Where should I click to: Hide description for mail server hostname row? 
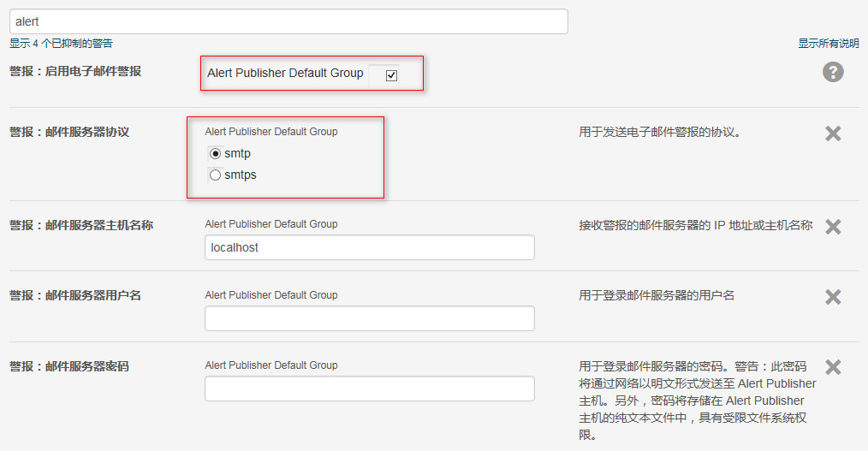833,226
